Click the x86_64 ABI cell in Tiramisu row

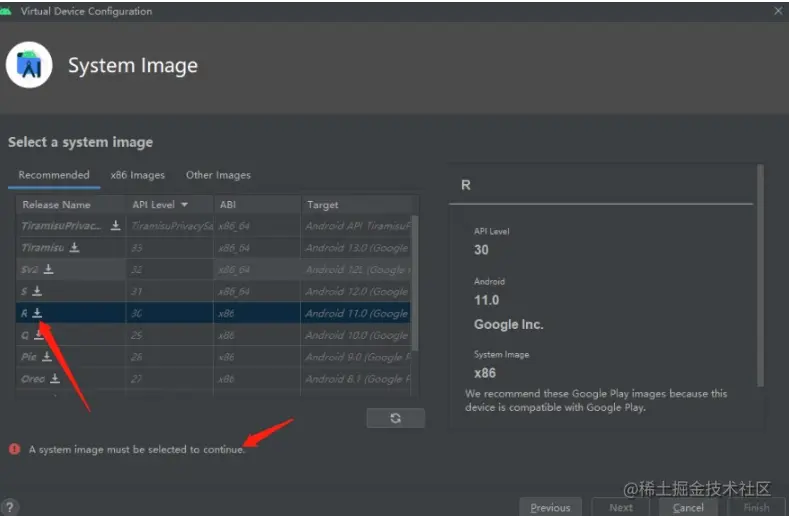pos(257,248)
